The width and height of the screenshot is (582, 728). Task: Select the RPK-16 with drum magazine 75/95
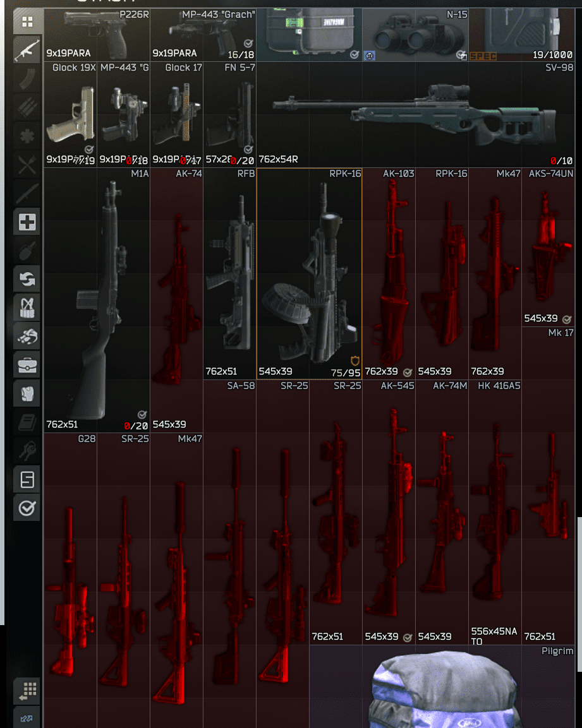pyautogui.click(x=309, y=273)
